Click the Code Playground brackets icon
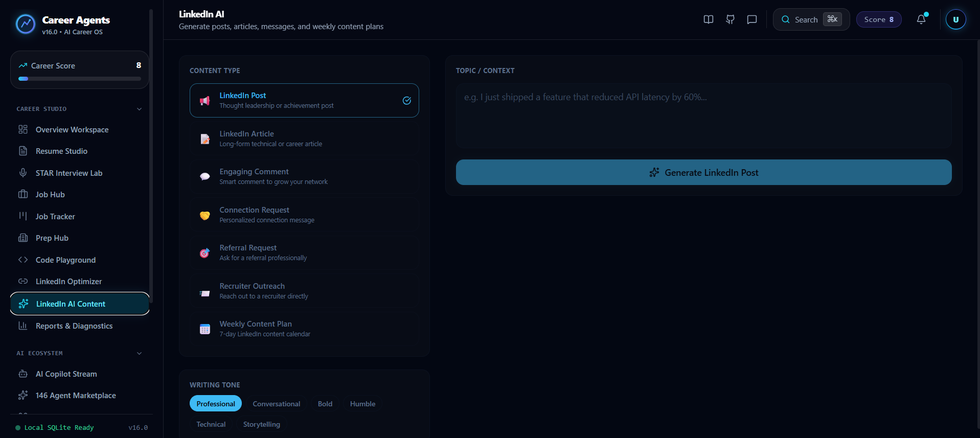Image resolution: width=980 pixels, height=438 pixels. 23,260
